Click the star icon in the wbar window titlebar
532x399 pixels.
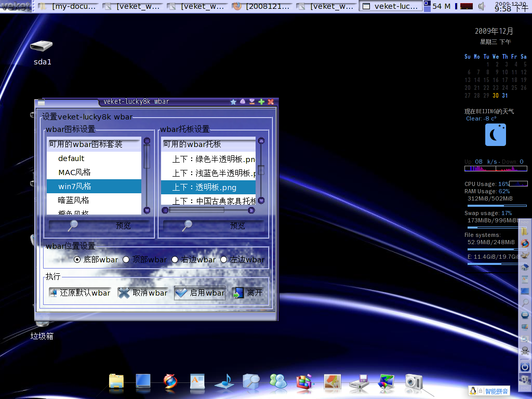pos(233,102)
